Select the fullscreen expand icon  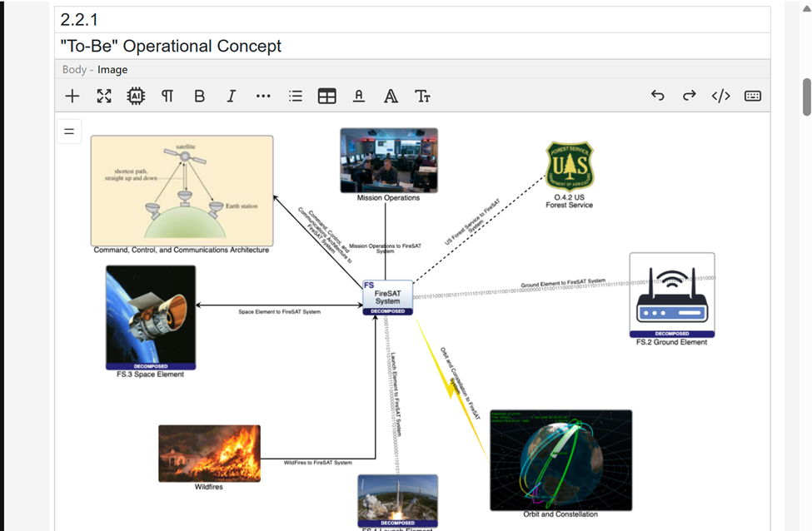103,96
